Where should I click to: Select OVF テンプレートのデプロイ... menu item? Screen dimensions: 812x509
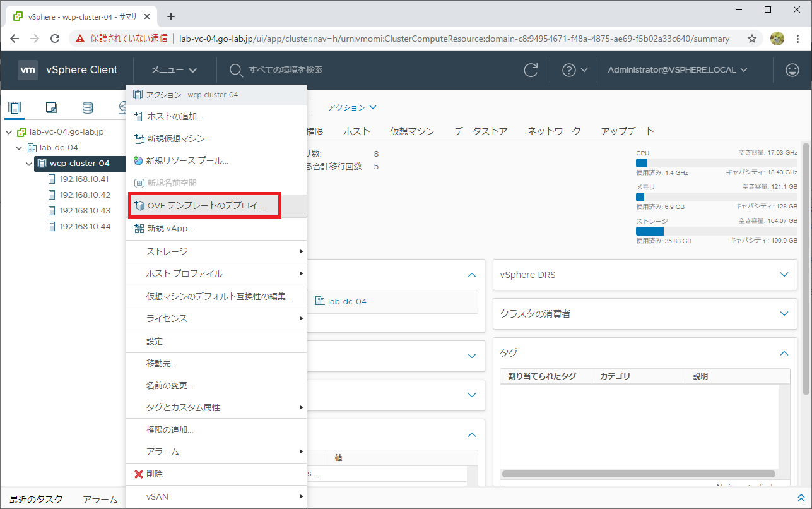216,206
